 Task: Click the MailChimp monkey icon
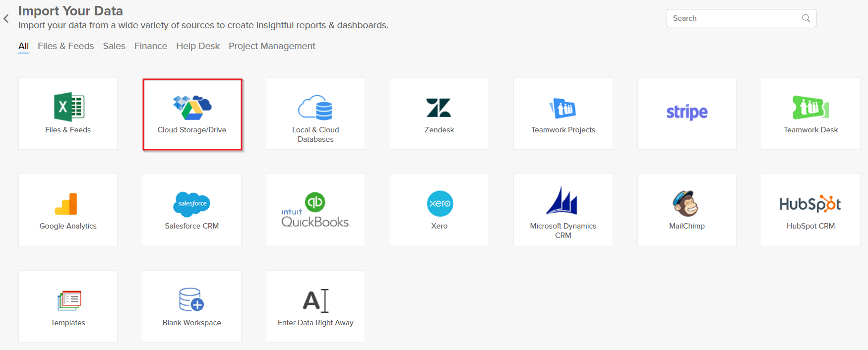click(x=686, y=203)
